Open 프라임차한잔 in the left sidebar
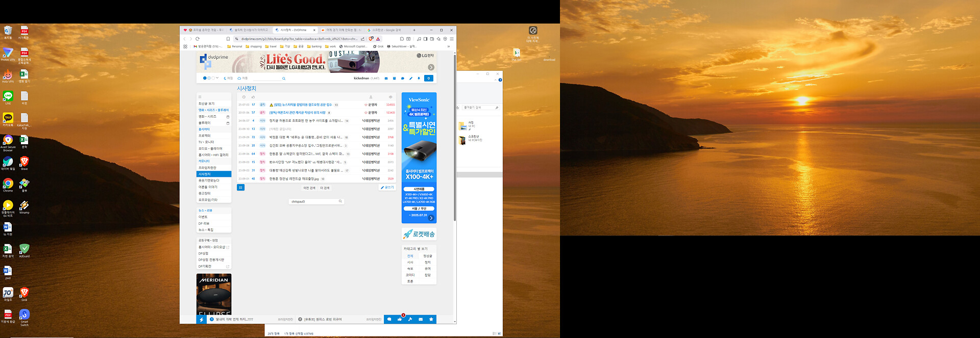 coord(207,168)
